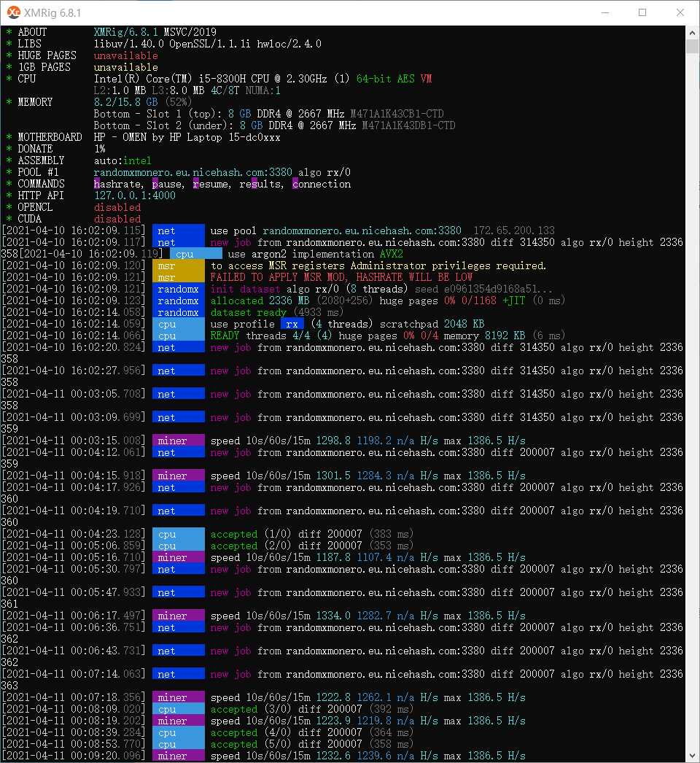This screenshot has height=763, width=700.
Task: Minimize the XMRig console window
Action: tap(605, 12)
